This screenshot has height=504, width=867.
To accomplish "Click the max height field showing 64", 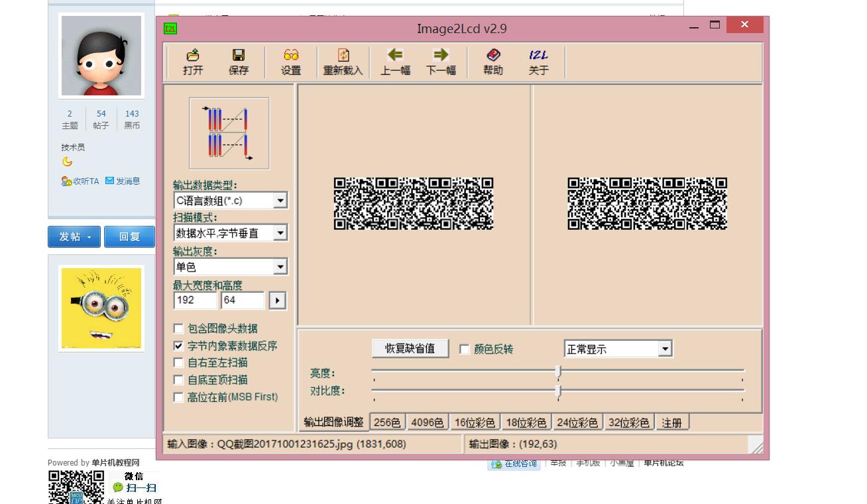I will click(243, 300).
